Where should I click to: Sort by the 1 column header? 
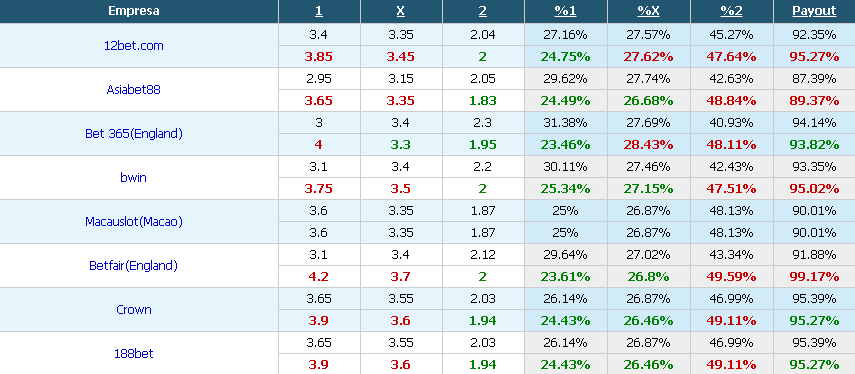tap(319, 11)
